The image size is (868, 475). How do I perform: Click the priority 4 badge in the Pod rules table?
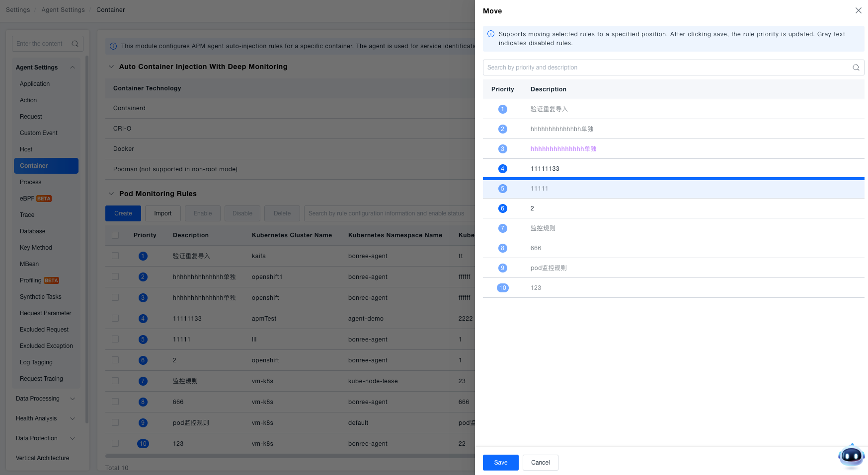point(143,319)
